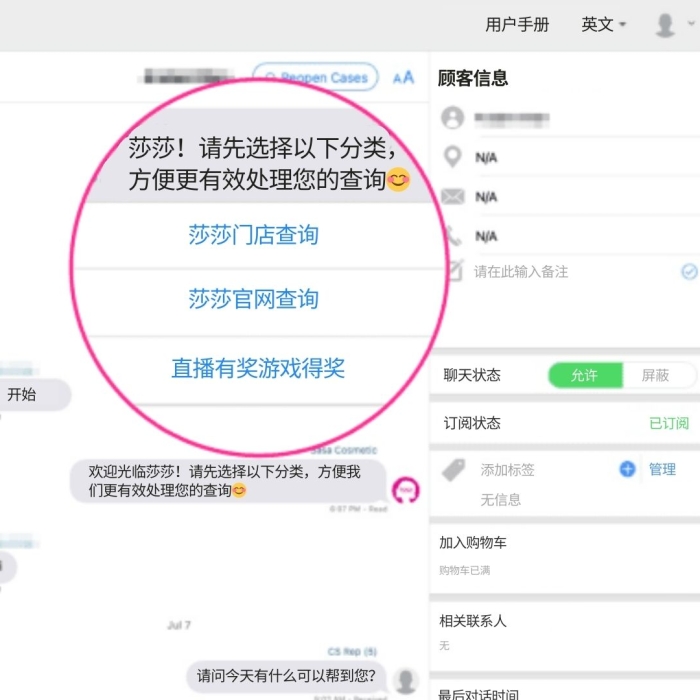The width and height of the screenshot is (700, 700).
Task: Select the 直播有奖游戏得奖 option
Action: [258, 368]
